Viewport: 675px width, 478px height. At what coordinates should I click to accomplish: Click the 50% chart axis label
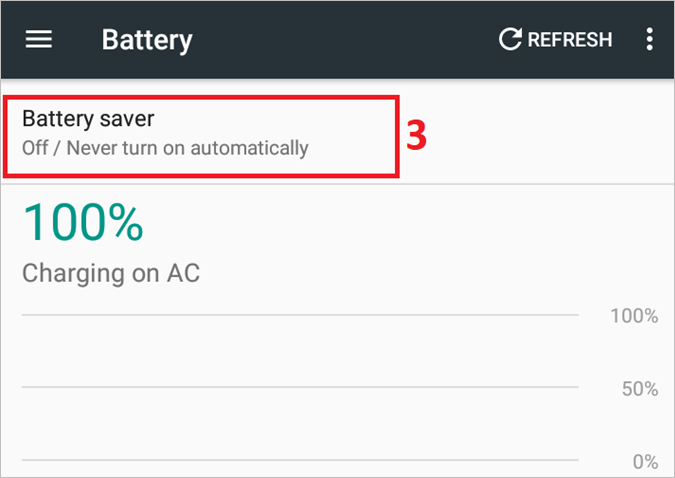639,389
